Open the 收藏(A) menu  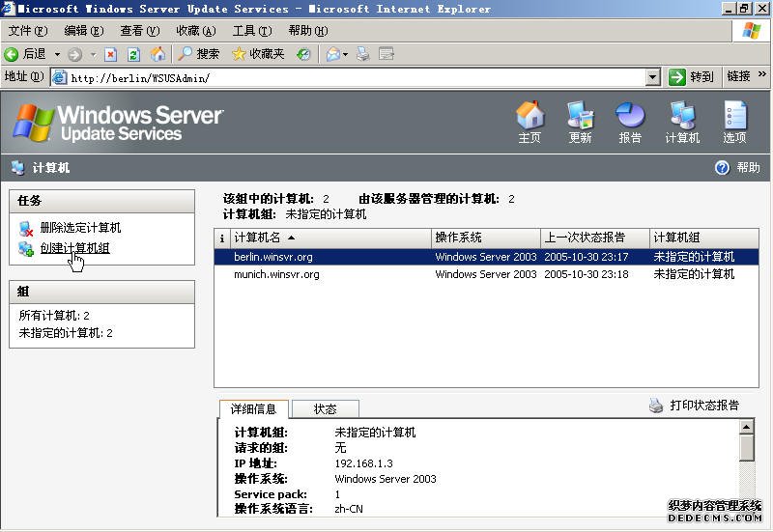tap(196, 31)
